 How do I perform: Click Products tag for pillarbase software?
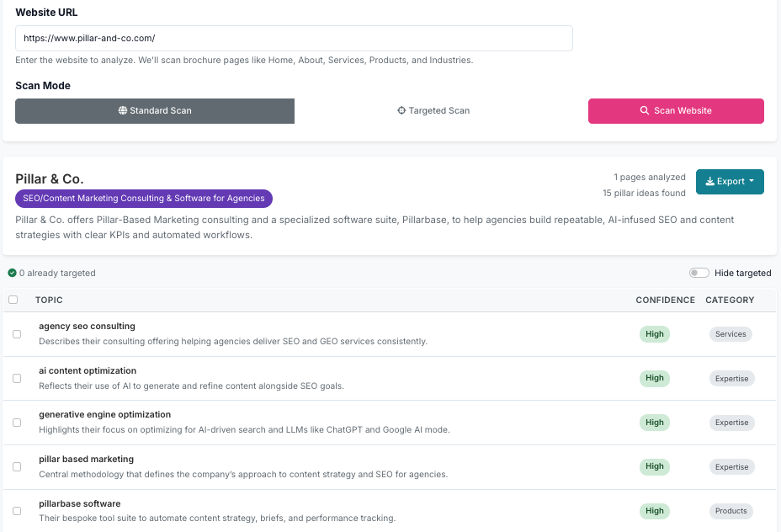(731, 511)
